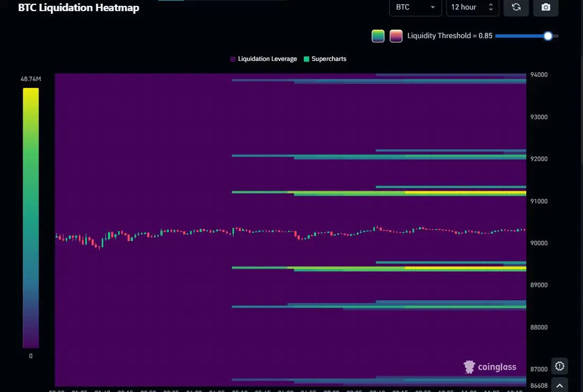
Task: Click the liquidation color scale bar
Action: point(31,218)
